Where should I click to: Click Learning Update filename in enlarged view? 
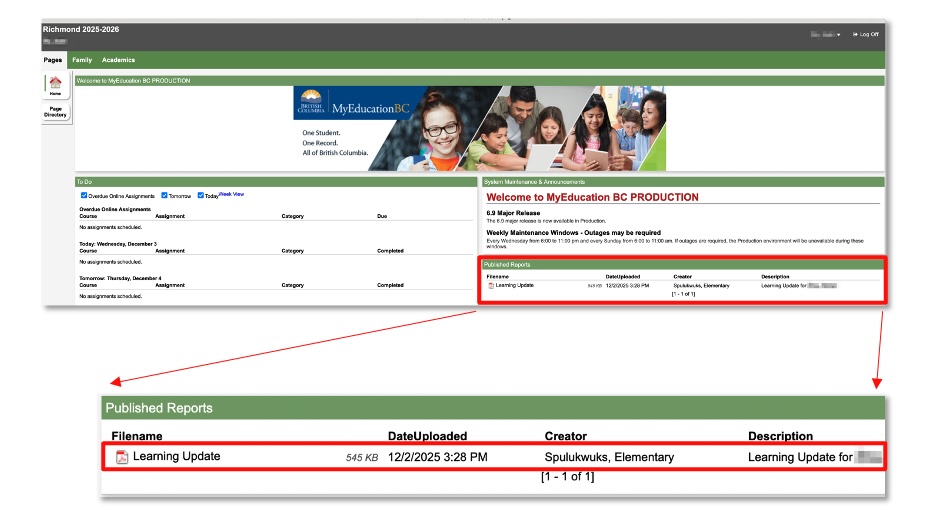coord(176,457)
